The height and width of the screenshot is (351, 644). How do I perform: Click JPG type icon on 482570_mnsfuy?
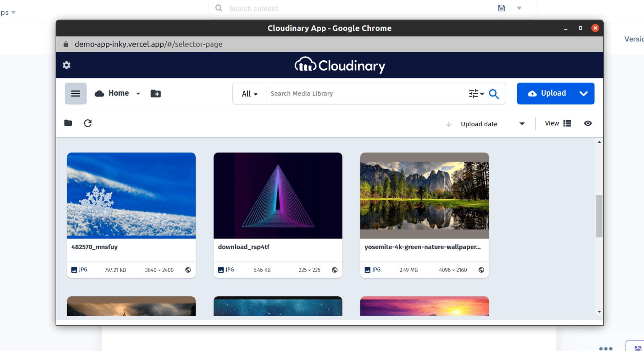click(74, 270)
